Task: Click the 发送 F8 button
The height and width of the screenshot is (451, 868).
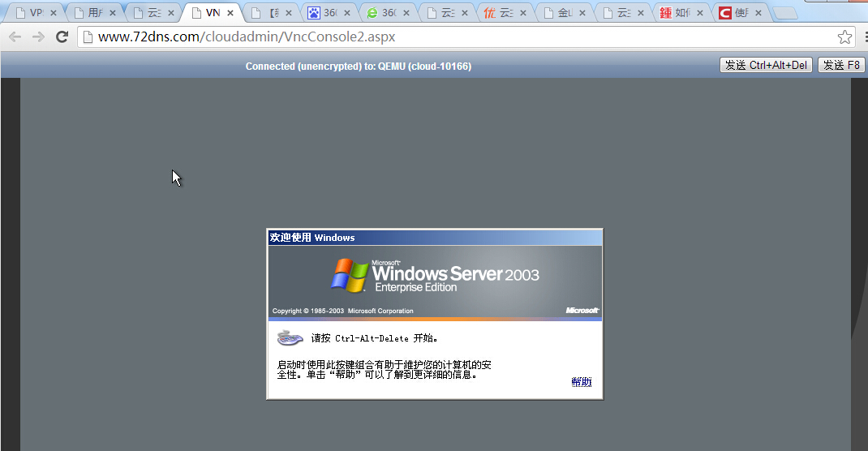Action: click(x=841, y=66)
